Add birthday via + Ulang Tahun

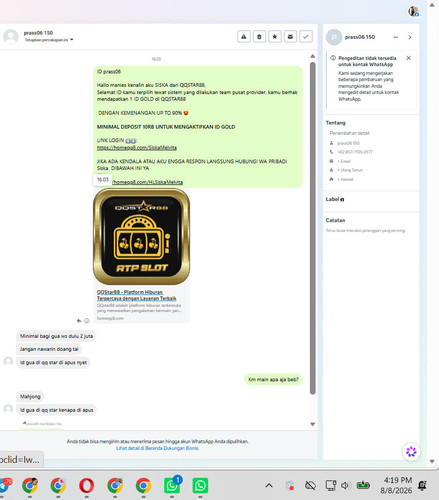pyautogui.click(x=350, y=170)
